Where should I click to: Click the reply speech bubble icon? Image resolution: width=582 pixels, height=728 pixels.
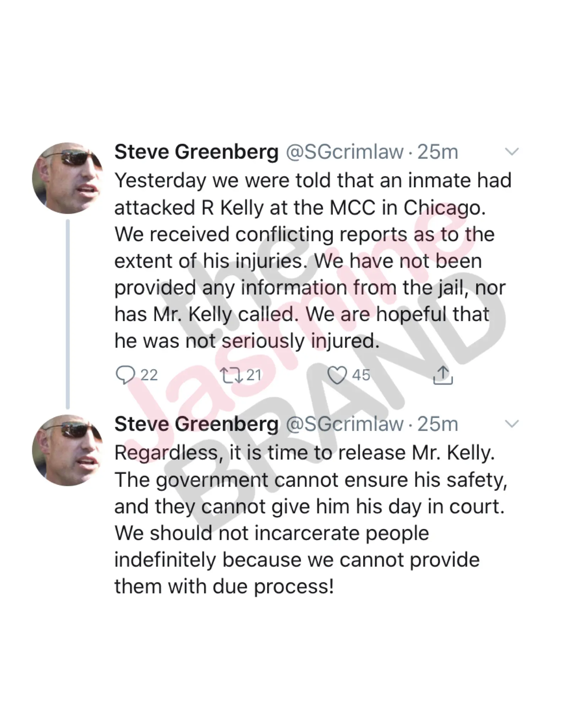click(125, 375)
